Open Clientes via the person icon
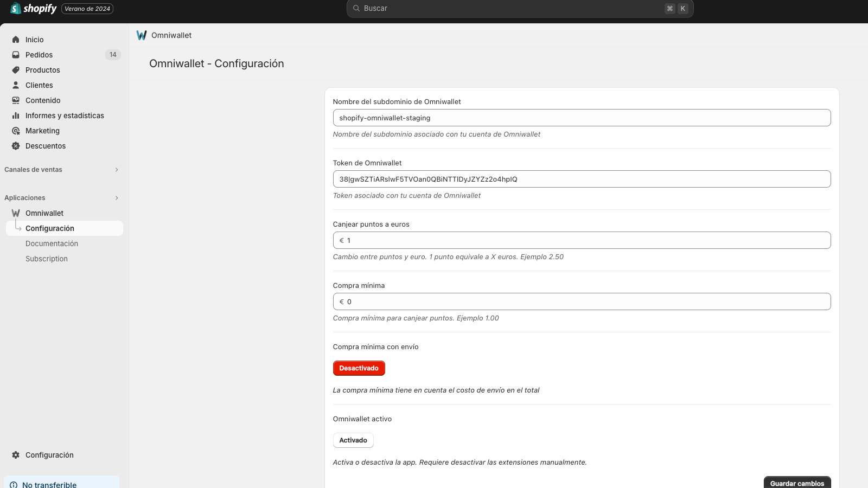Screen dimensions: 868x488 pos(16,85)
